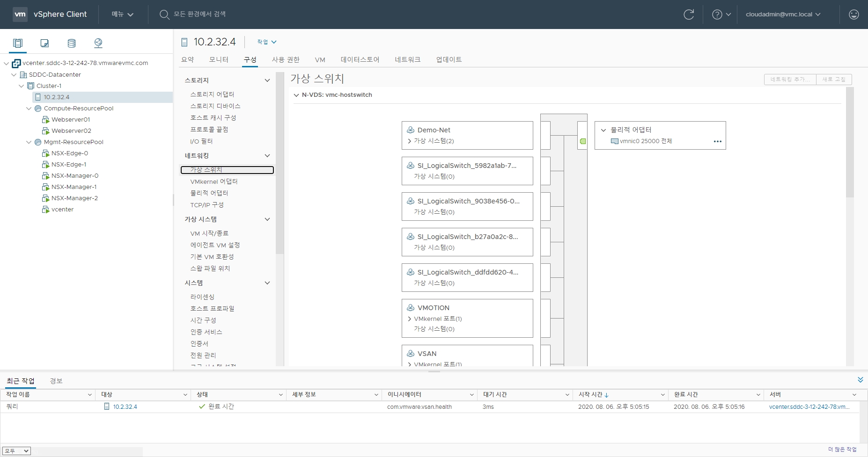Click the global search magnifier icon
The image size is (868, 457).
click(x=164, y=15)
